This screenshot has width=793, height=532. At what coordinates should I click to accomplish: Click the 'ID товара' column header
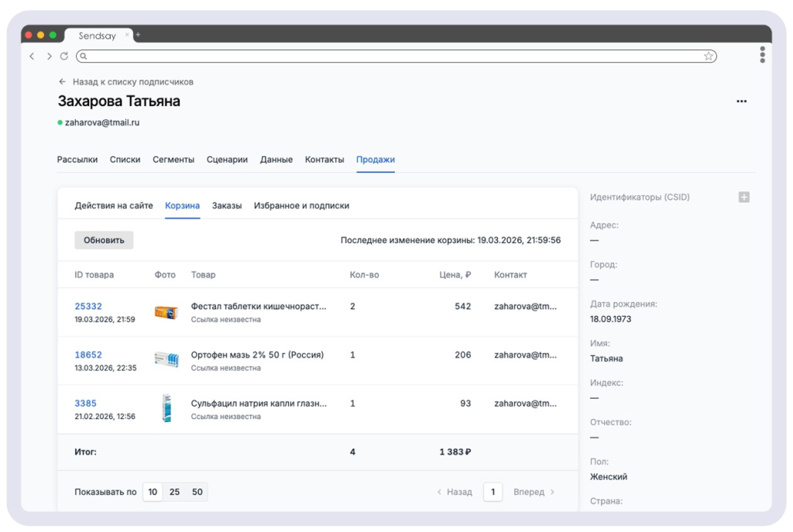pos(94,275)
